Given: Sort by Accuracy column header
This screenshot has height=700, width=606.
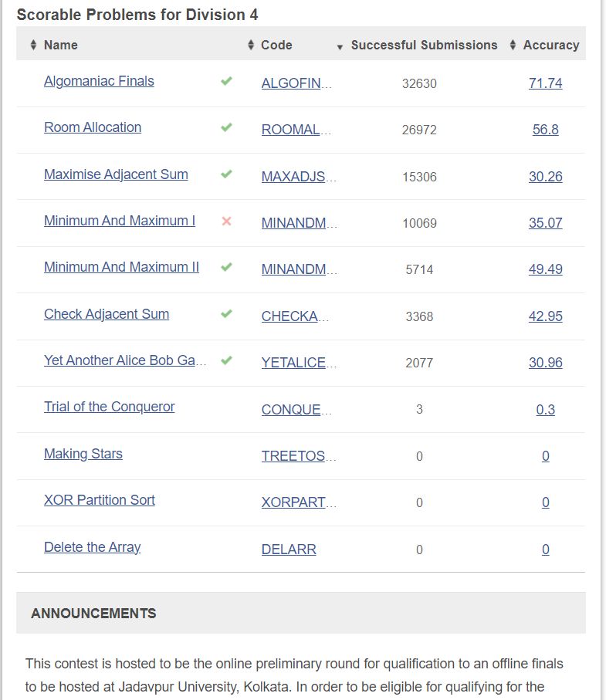Looking at the screenshot, I should click(550, 45).
